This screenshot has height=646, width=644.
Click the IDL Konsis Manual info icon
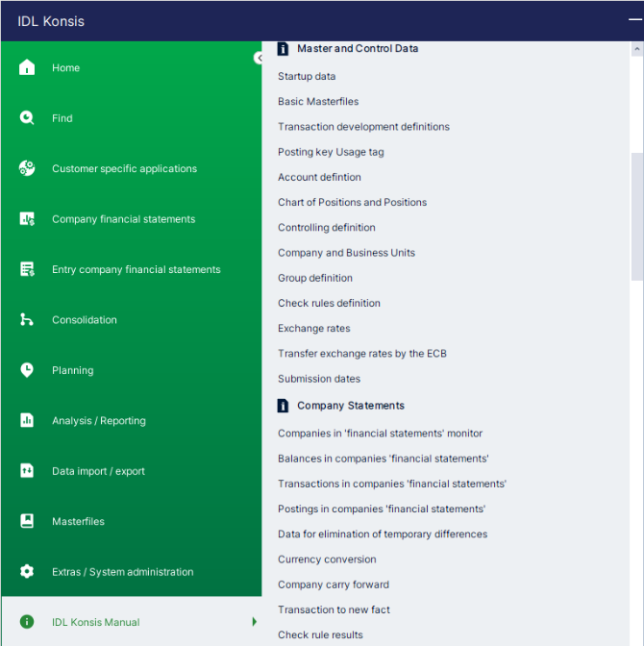pyautogui.click(x=27, y=622)
